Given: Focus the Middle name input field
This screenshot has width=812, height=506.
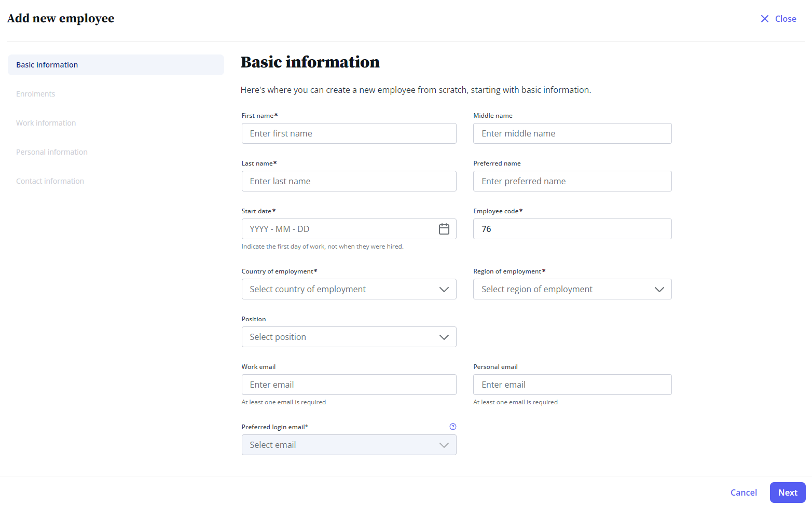Looking at the screenshot, I should point(572,133).
